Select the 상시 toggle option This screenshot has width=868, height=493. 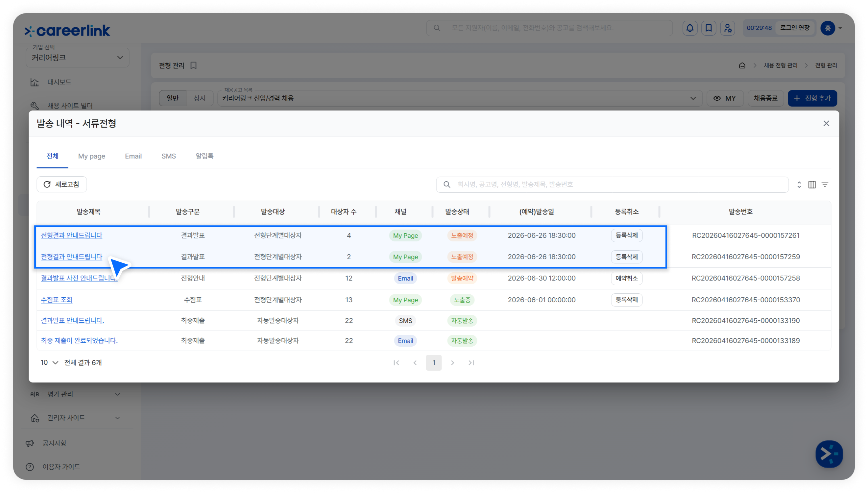(200, 98)
